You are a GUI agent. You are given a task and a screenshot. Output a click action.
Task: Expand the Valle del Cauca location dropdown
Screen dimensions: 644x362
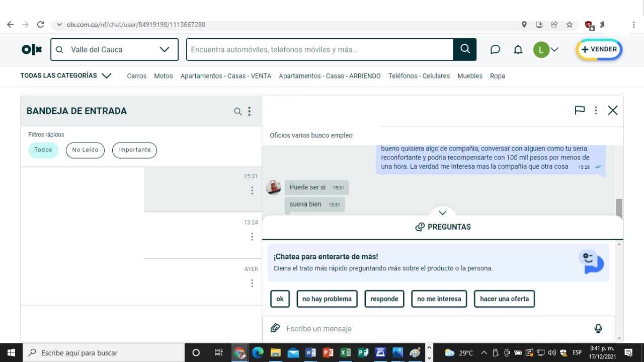pyautogui.click(x=164, y=49)
